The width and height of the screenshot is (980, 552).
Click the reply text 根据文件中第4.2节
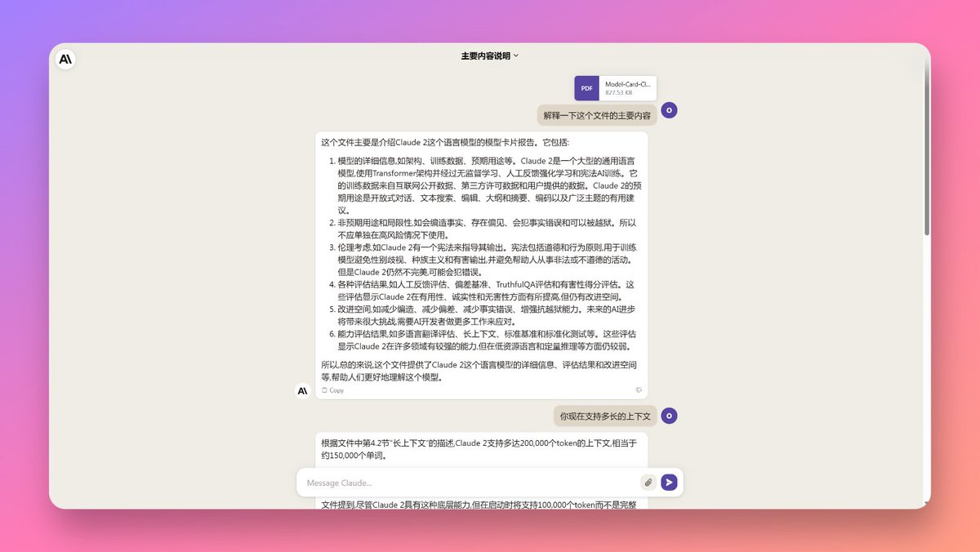click(480, 449)
